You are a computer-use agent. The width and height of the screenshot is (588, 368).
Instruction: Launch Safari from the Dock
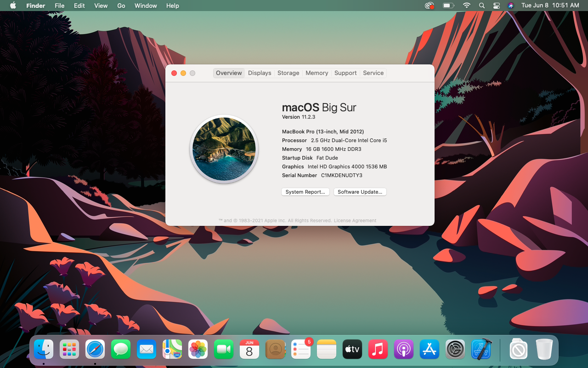[x=95, y=350]
